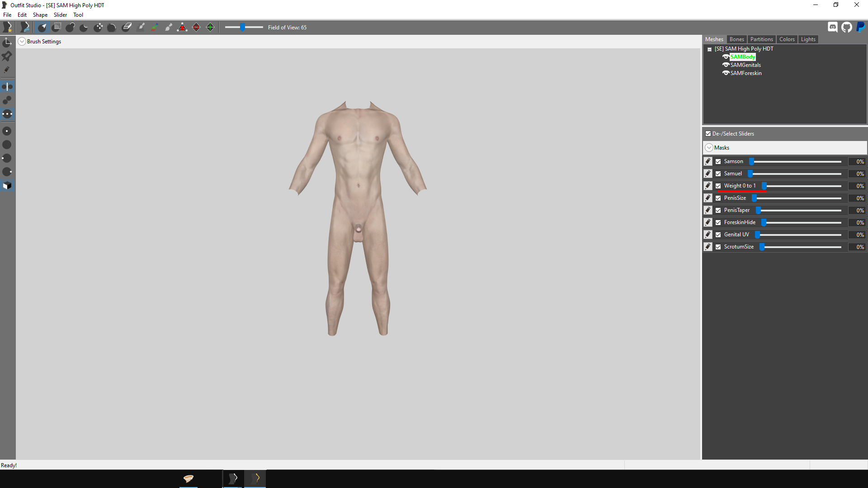This screenshot has width=868, height=488.
Task: Toggle visibility of SAMForeskin mesh
Action: click(726, 73)
